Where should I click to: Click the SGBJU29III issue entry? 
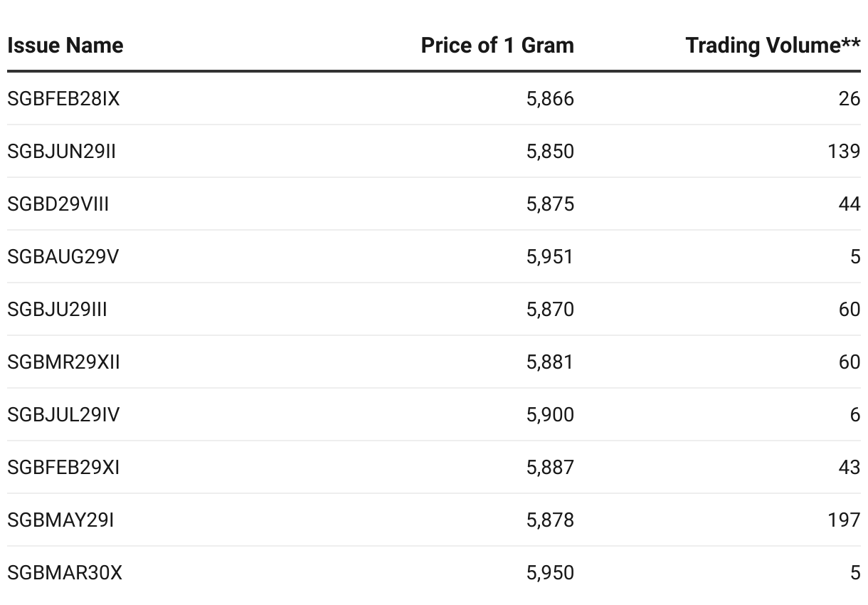pyautogui.click(x=58, y=310)
